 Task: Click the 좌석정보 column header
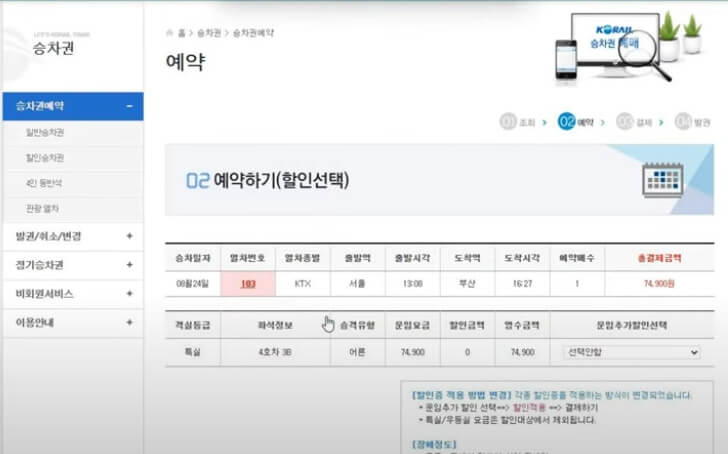pyautogui.click(x=275, y=325)
